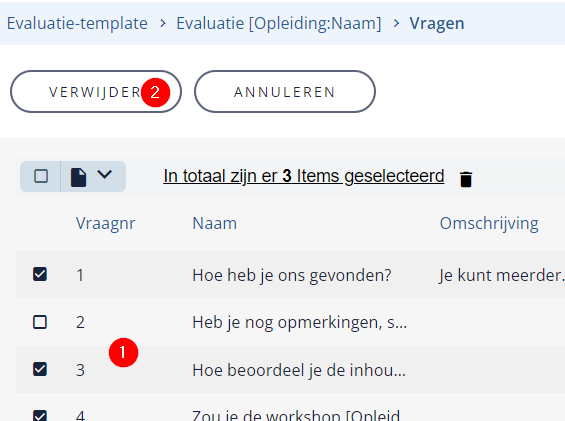This screenshot has height=421, width=565.
Task: Click the document export icon
Action: (78, 177)
